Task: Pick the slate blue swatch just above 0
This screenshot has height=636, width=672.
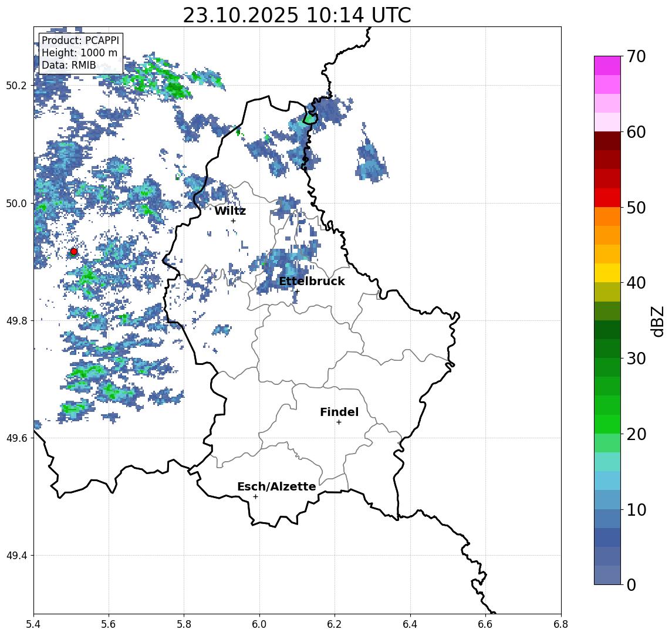Action: point(607,575)
